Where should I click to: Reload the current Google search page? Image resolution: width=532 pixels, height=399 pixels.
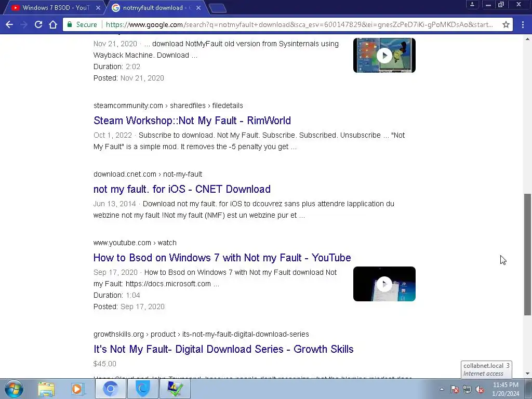(x=38, y=24)
